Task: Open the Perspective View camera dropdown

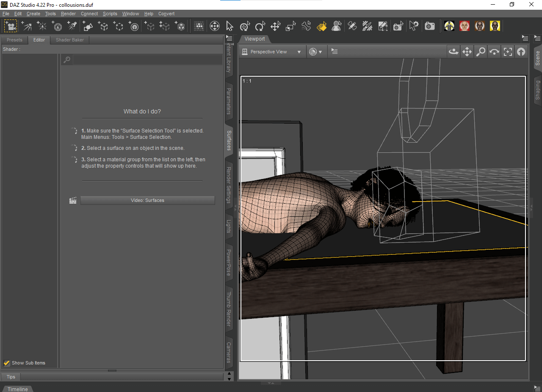Action: pos(272,52)
